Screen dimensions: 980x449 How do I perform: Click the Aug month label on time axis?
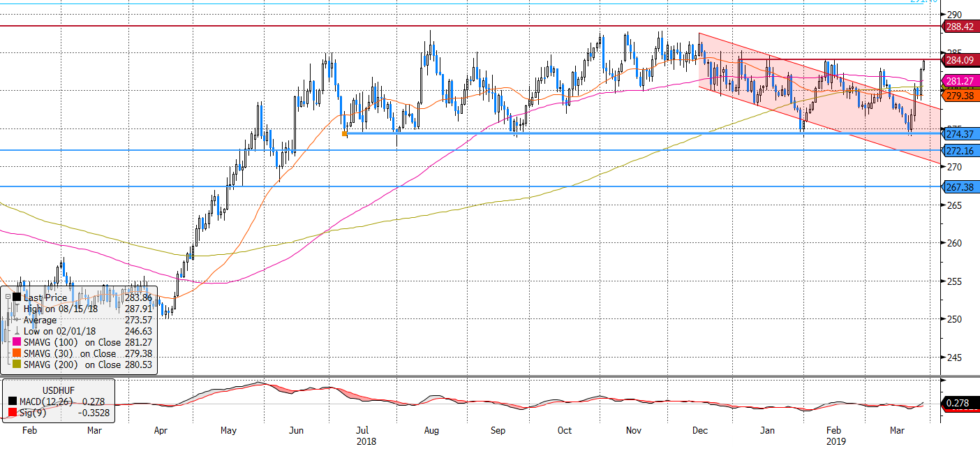[431, 432]
